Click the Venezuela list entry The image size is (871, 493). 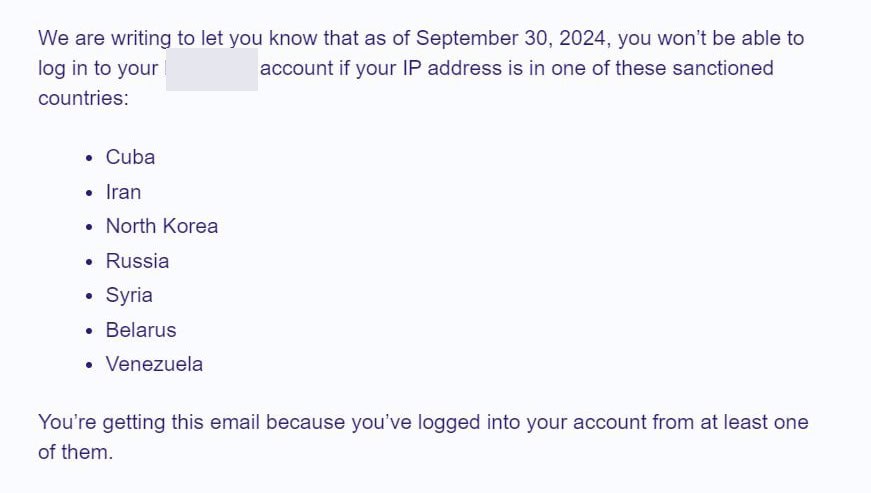click(x=154, y=364)
